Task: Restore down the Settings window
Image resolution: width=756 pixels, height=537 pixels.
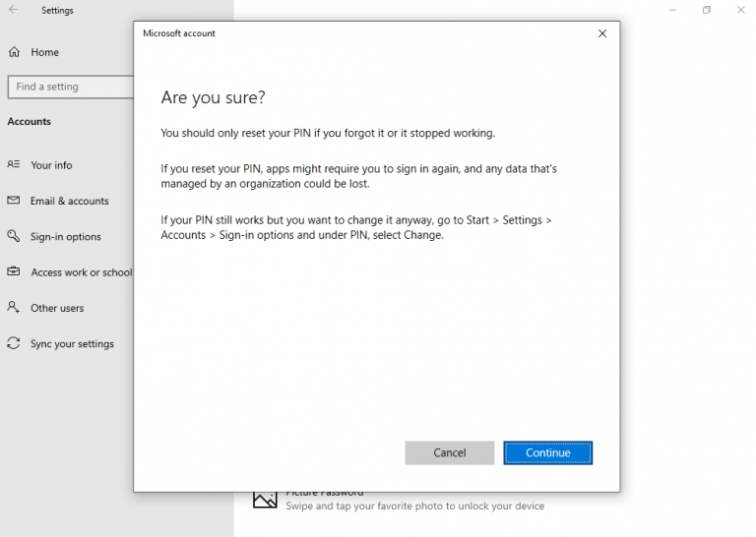Action: coord(707,10)
